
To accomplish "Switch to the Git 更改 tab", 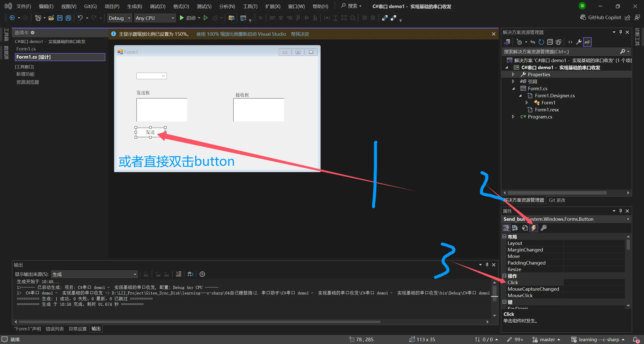I will pos(557,200).
